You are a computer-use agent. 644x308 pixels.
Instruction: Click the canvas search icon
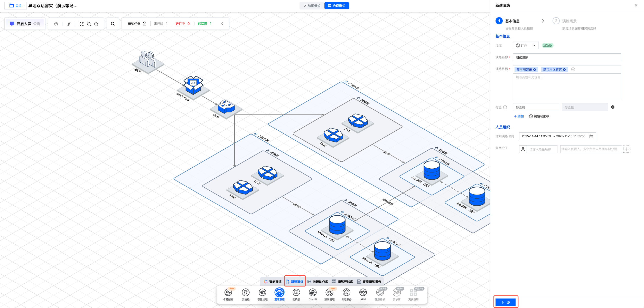[x=113, y=24]
